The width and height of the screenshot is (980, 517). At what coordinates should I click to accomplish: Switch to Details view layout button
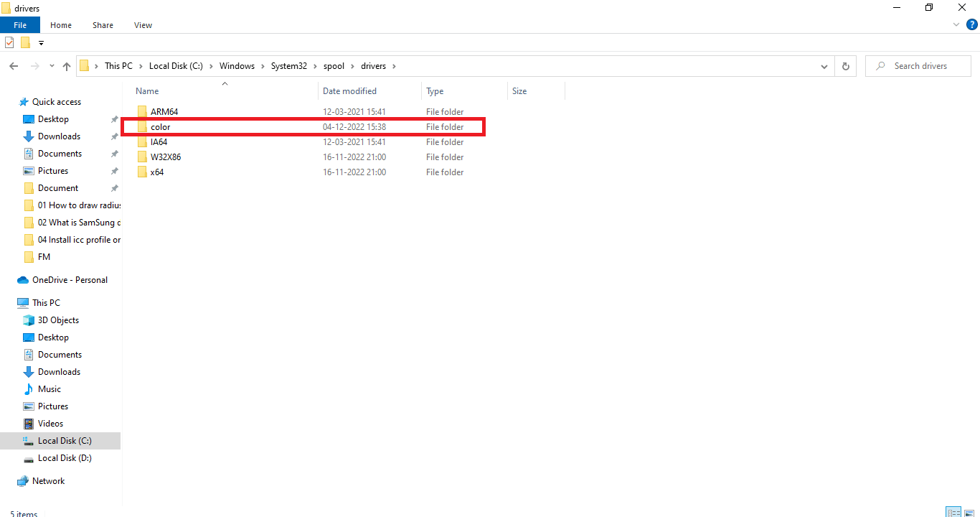click(953, 513)
